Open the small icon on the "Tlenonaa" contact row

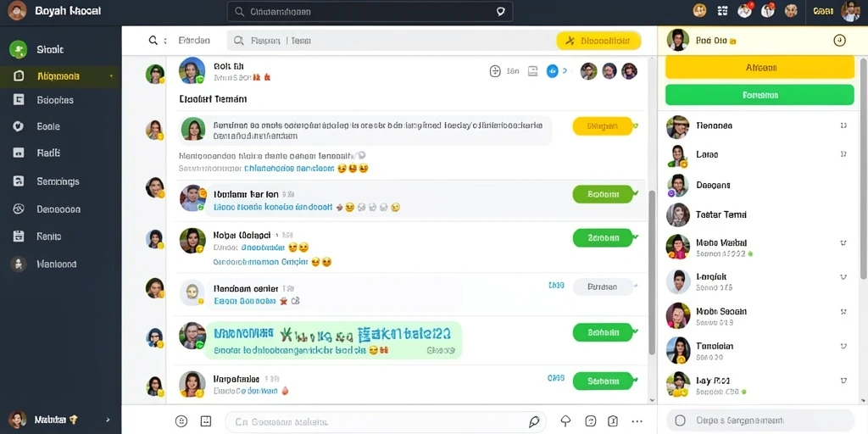[x=843, y=125]
